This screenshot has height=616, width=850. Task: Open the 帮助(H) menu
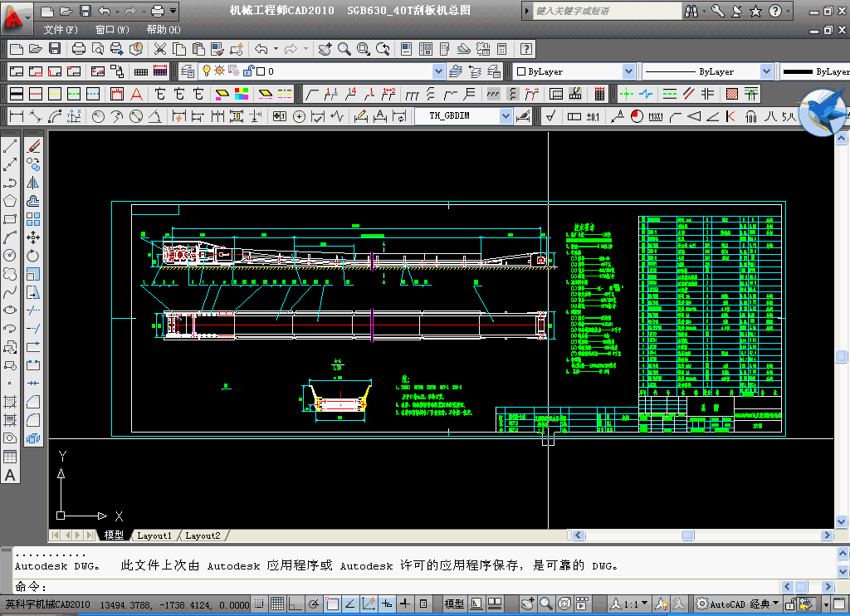click(x=164, y=30)
